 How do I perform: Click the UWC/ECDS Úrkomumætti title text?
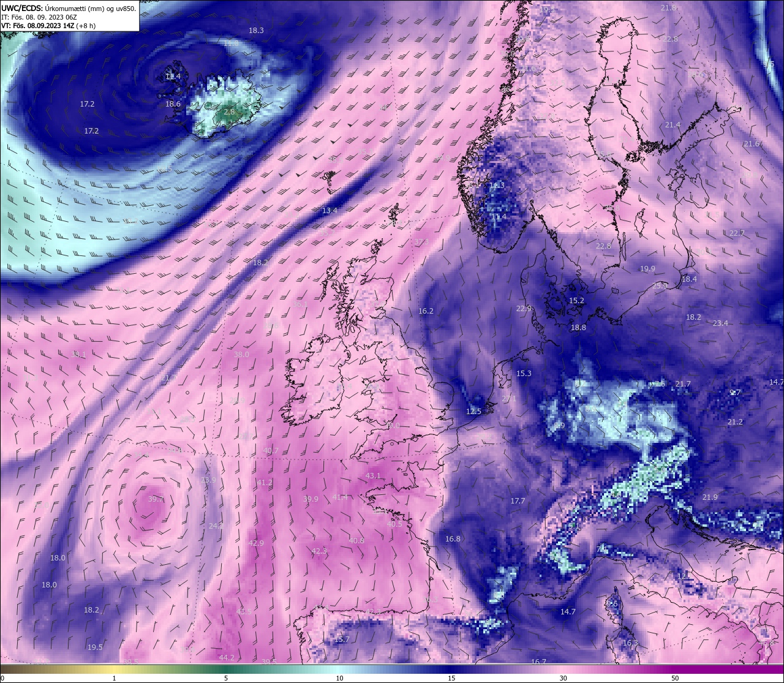click(x=69, y=8)
